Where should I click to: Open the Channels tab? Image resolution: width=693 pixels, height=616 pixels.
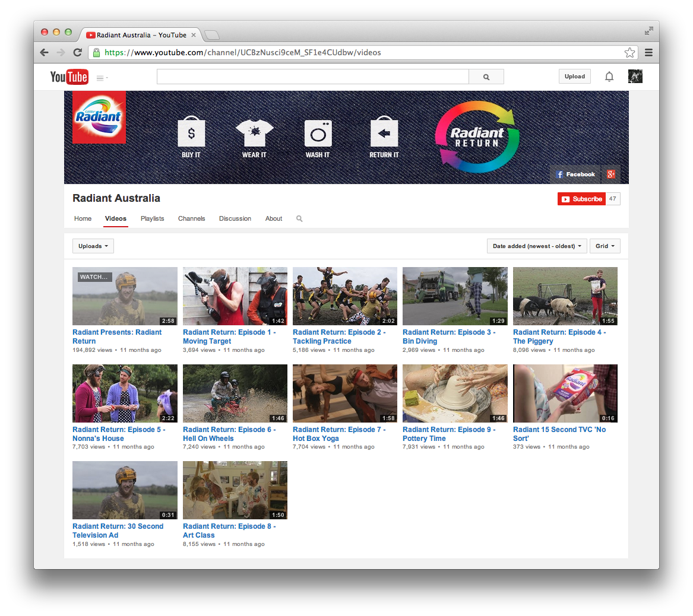[191, 218]
